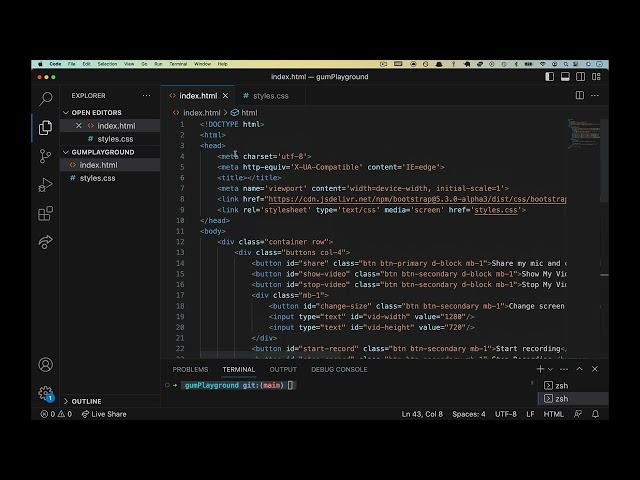
Task: Select the first zsh terminal
Action: click(x=573, y=385)
